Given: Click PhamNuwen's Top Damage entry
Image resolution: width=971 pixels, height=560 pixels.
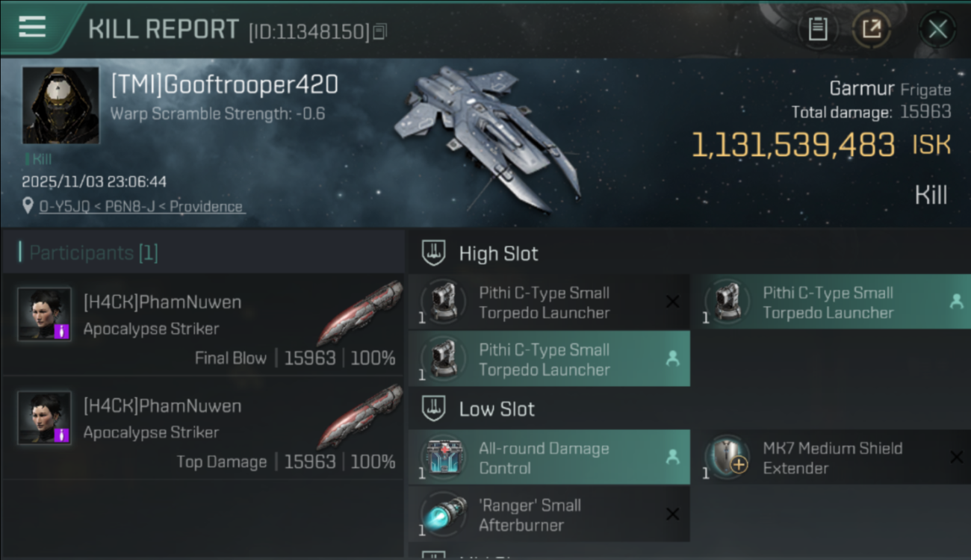Looking at the screenshot, I should coord(203,428).
